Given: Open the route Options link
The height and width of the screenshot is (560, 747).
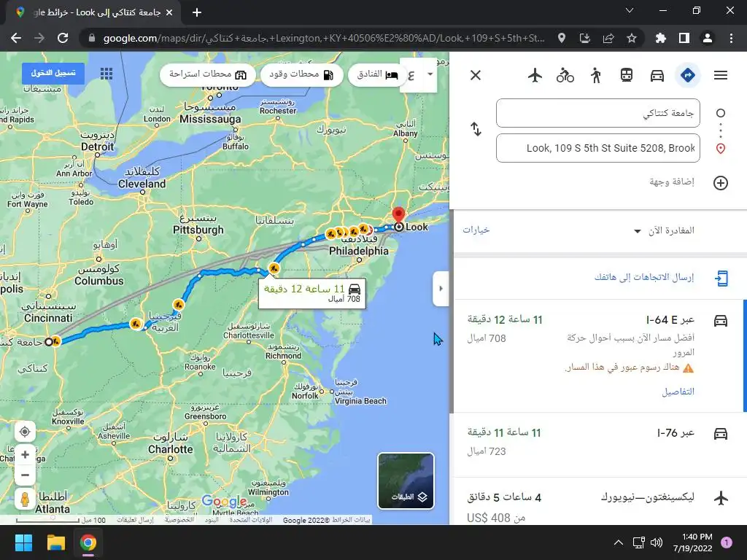Looking at the screenshot, I should point(476,230).
